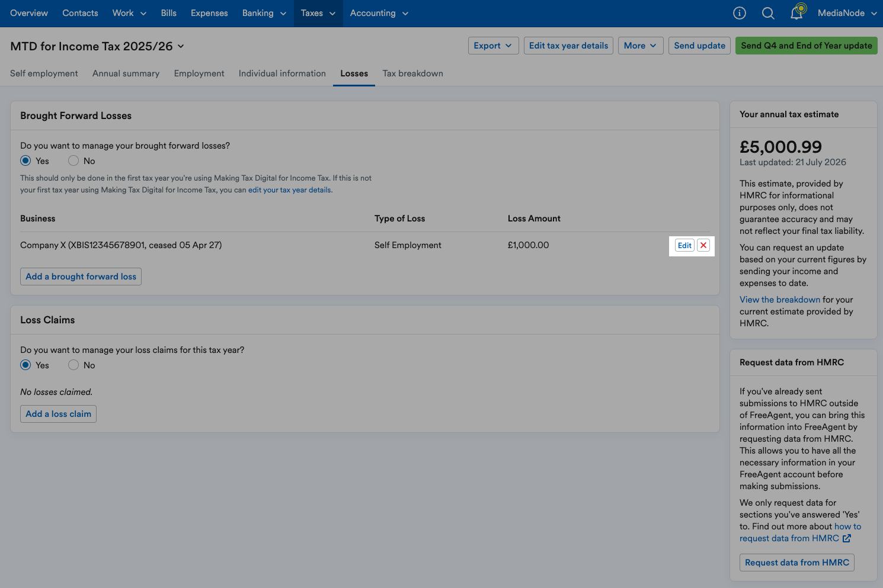The image size is (883, 588).
Task: Click the Last updated: 21 July 2026 text
Action: 793,162
